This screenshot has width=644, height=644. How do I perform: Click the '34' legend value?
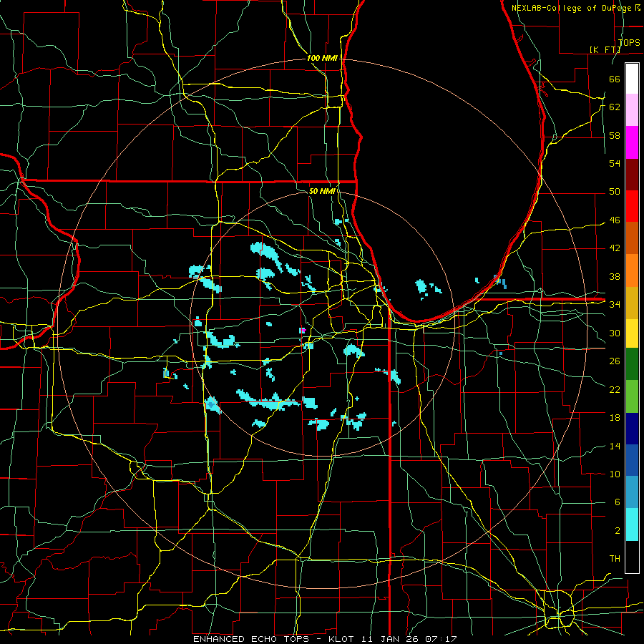point(615,304)
